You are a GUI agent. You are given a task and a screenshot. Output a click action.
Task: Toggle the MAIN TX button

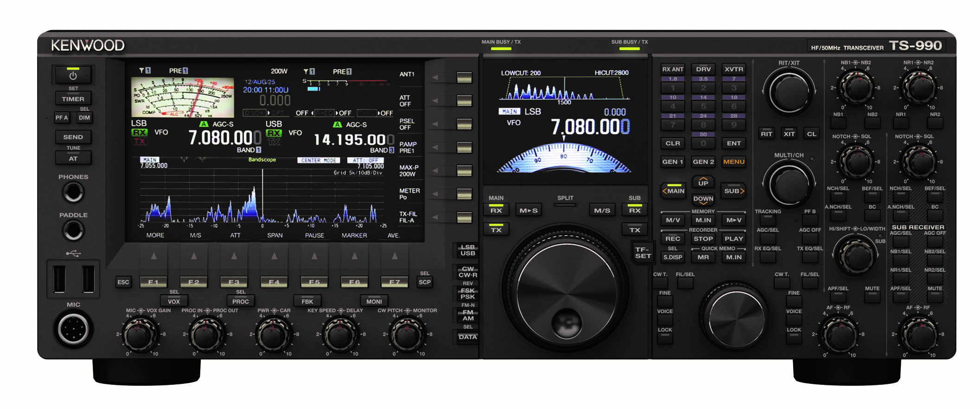(x=496, y=229)
